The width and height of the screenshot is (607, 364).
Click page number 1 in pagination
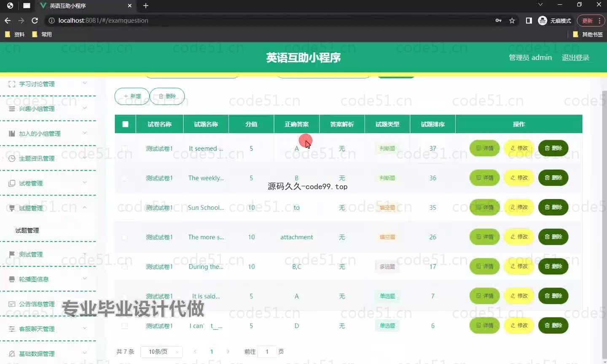pos(212,351)
